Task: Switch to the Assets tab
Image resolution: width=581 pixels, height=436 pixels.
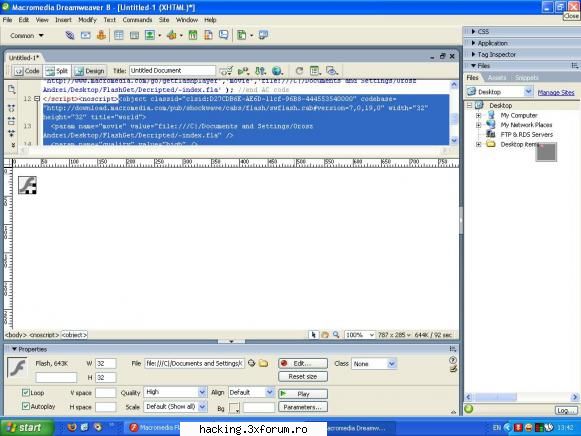Action: point(497,78)
